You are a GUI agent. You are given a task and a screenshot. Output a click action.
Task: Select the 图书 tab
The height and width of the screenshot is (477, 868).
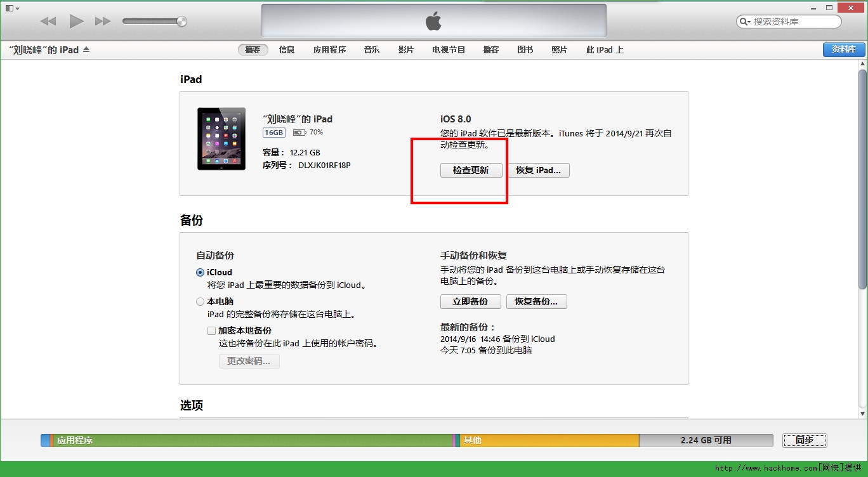pos(525,49)
